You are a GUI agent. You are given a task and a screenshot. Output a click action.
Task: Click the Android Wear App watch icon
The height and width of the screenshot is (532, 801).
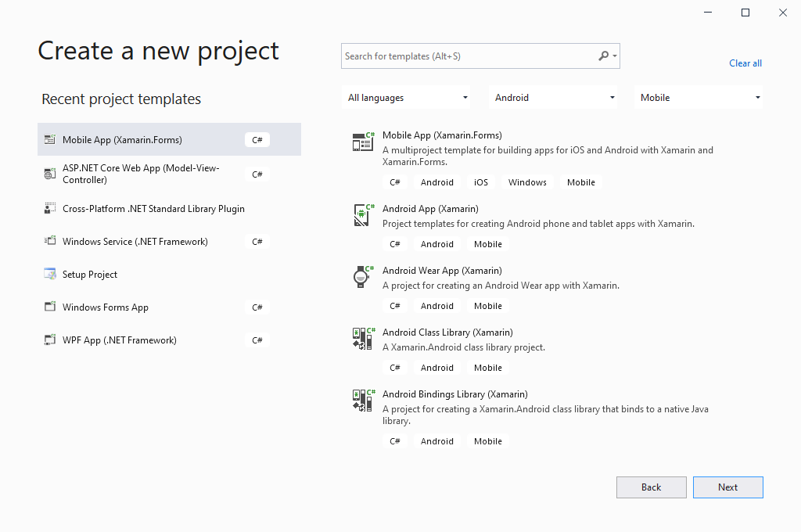(x=362, y=276)
